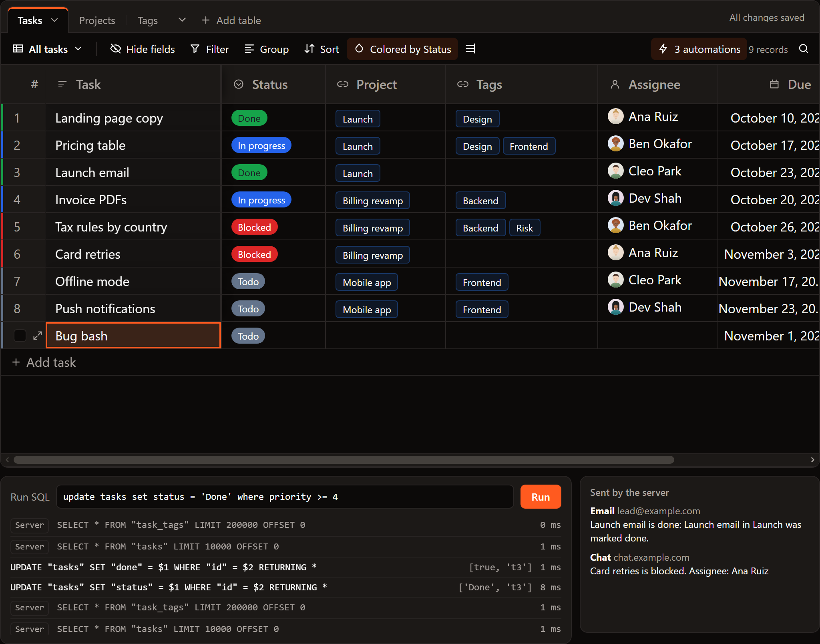Open the Sort options
820x644 pixels.
[322, 49]
